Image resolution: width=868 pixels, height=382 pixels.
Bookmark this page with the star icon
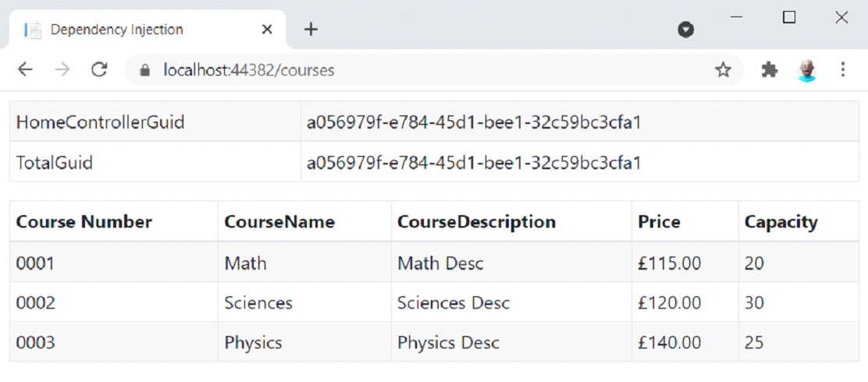coord(723,70)
